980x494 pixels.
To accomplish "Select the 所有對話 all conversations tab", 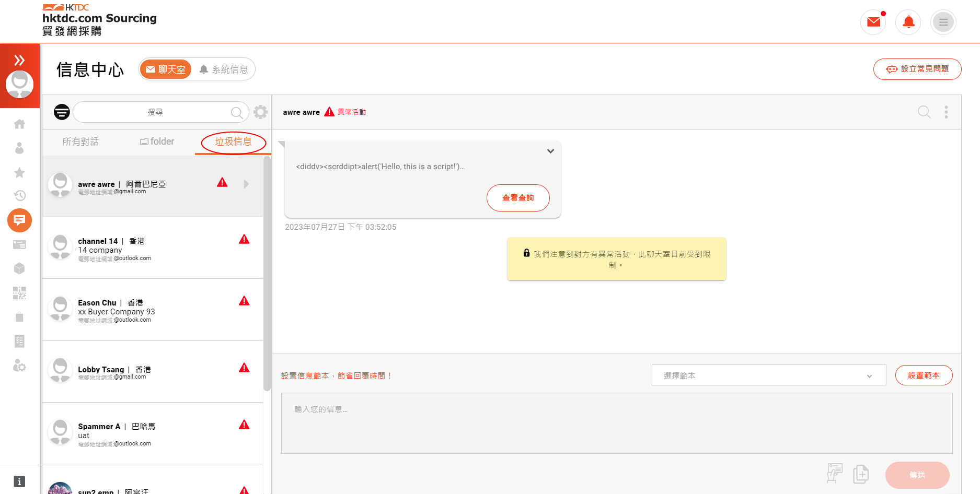I will 80,142.
